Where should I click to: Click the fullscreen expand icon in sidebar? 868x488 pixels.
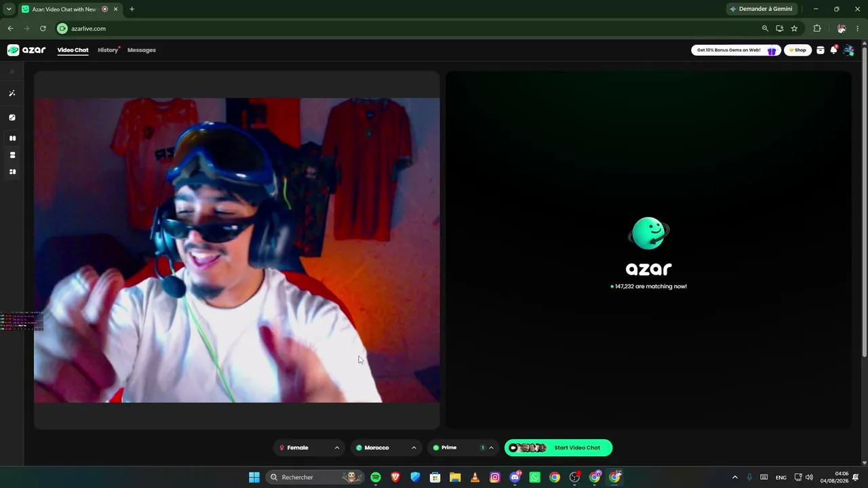coord(12,117)
